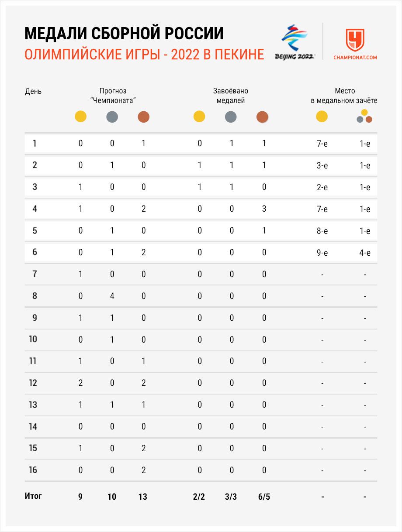This screenshot has width=402, height=532.
Task: Click the 6/5 bronze total in Итог row
Action: click(x=264, y=497)
